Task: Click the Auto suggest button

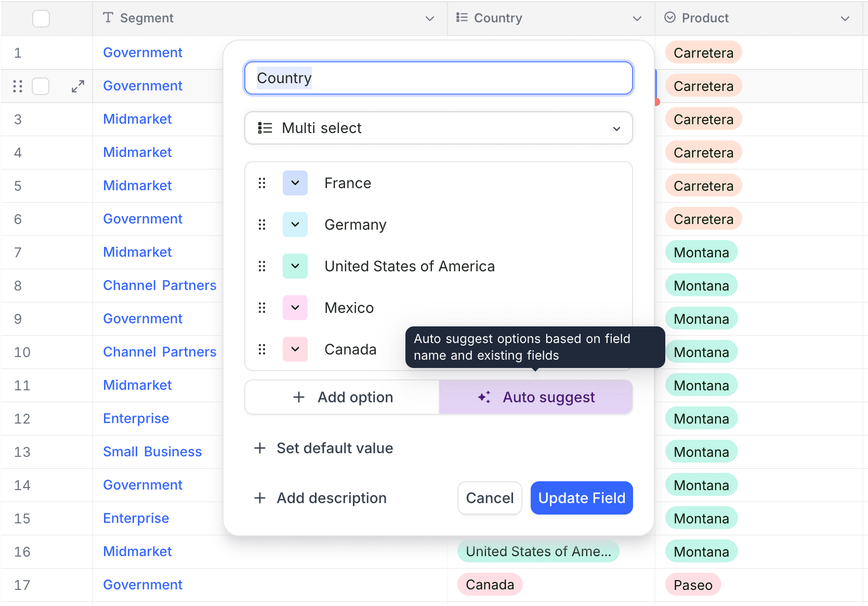Action: (536, 398)
